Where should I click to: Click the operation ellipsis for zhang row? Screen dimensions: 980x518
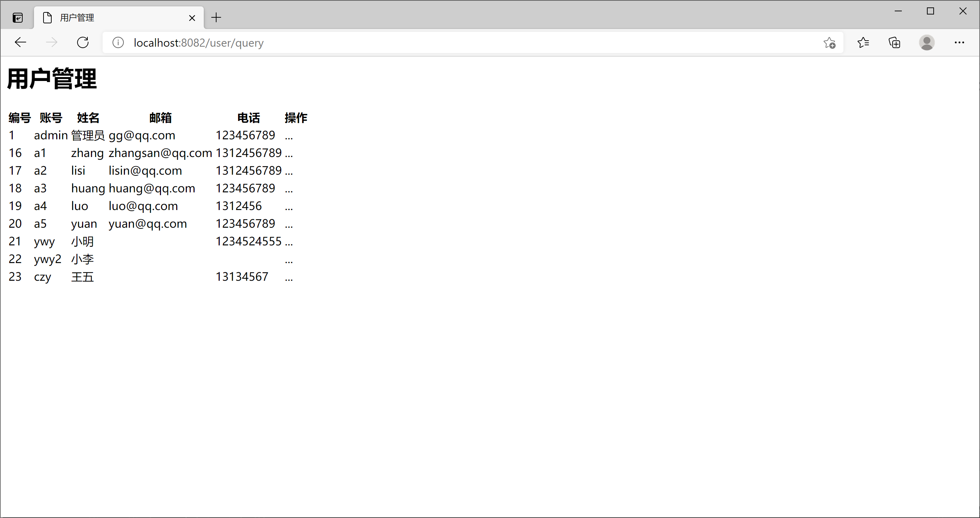click(x=289, y=155)
